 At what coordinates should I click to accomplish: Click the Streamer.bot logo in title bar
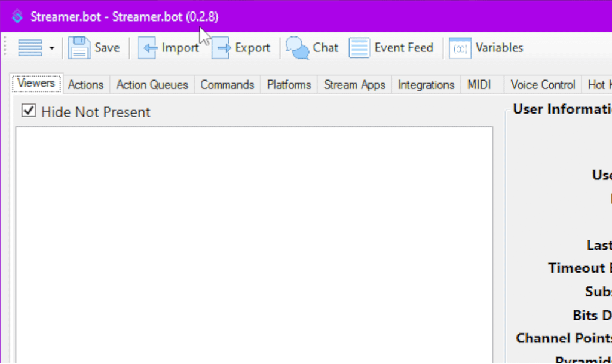point(17,17)
